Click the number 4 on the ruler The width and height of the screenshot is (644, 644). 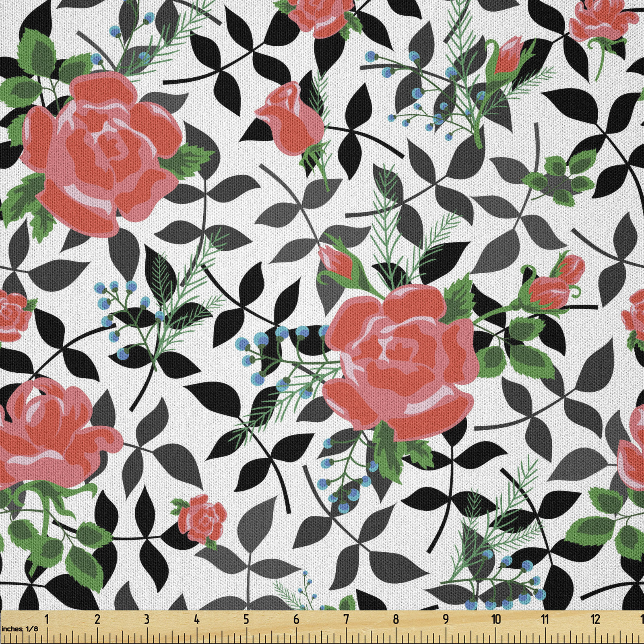[196, 619]
